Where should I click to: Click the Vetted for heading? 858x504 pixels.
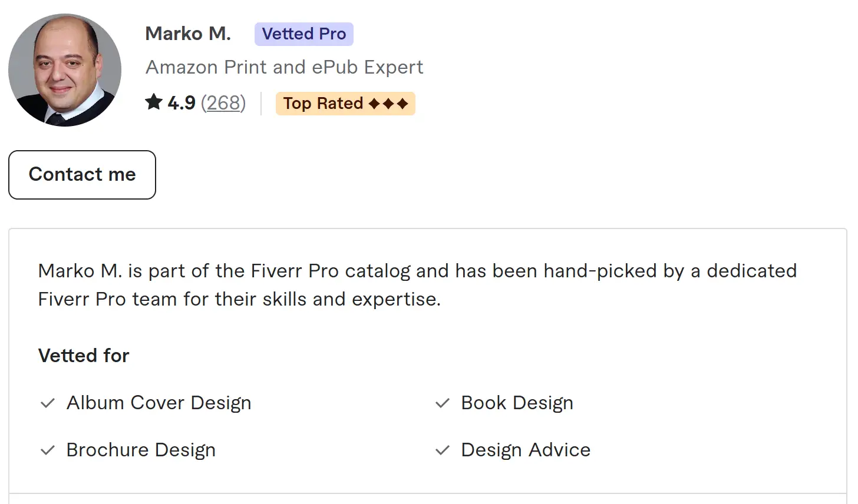[x=84, y=356]
